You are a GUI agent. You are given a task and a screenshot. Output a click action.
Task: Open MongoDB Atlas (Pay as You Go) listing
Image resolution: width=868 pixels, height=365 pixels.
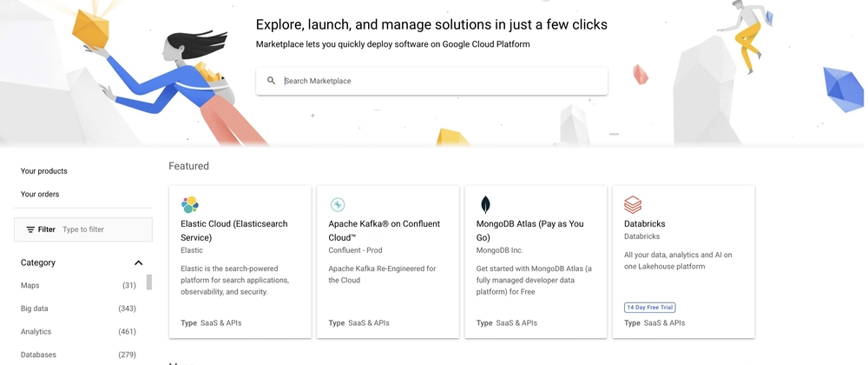(x=529, y=231)
